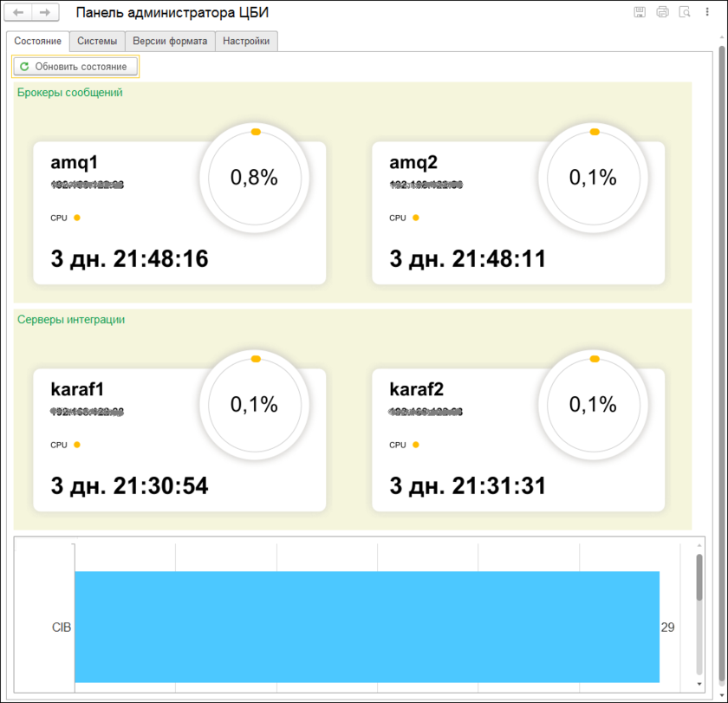Click the amq2 broker name heading

click(415, 163)
